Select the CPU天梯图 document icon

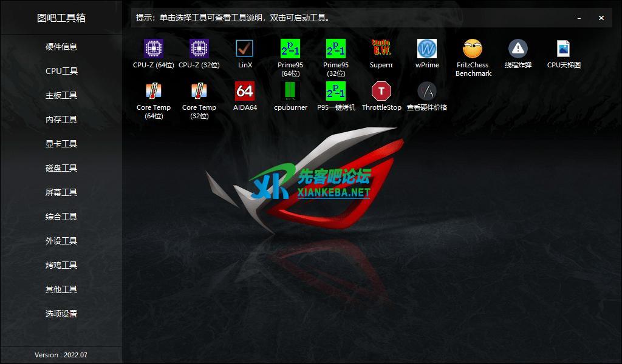click(x=564, y=49)
